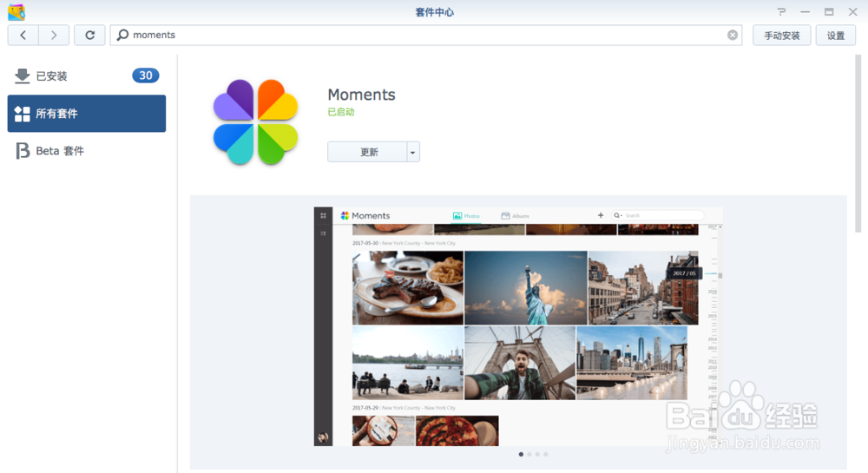Open the help question mark icon
This screenshot has height=473, width=868.
781,11
